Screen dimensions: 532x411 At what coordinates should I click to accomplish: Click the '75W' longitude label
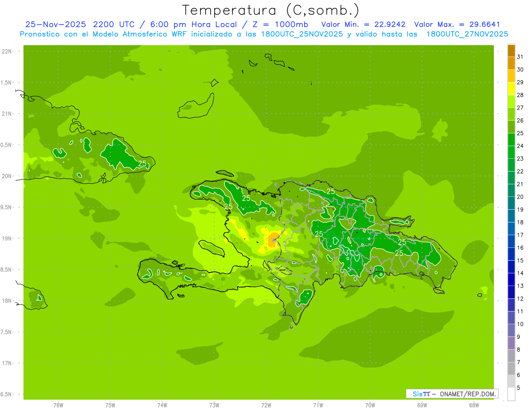pyautogui.click(x=110, y=405)
